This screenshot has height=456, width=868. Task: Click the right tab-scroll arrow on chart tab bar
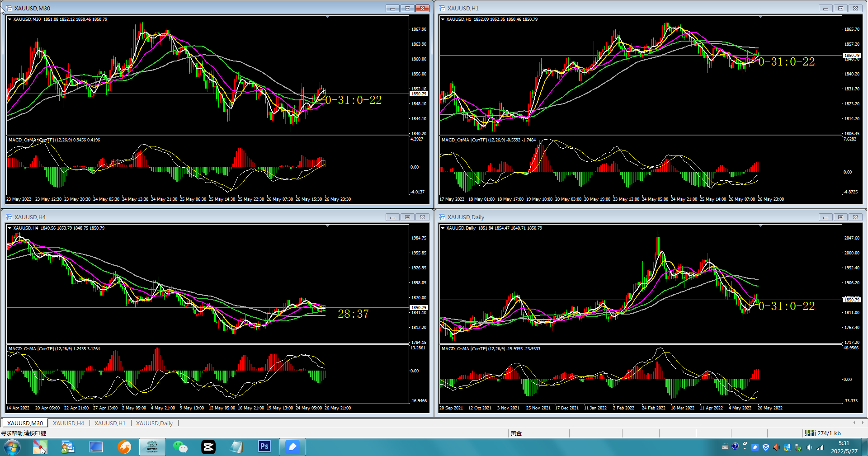point(863,423)
